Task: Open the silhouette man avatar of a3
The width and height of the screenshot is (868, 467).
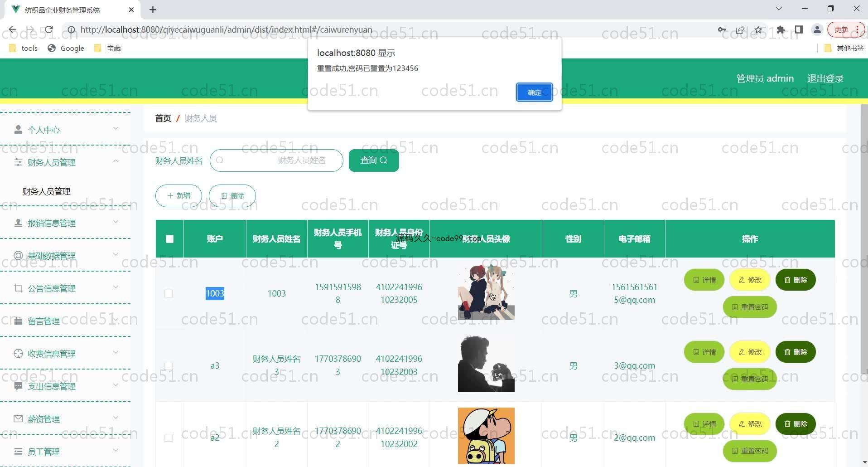Action: 486,364
